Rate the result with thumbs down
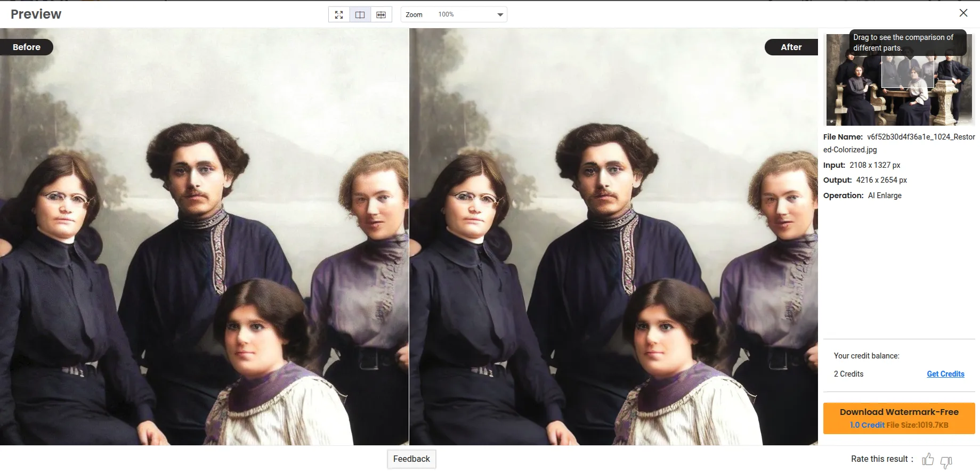This screenshot has height=473, width=980. pos(946,461)
